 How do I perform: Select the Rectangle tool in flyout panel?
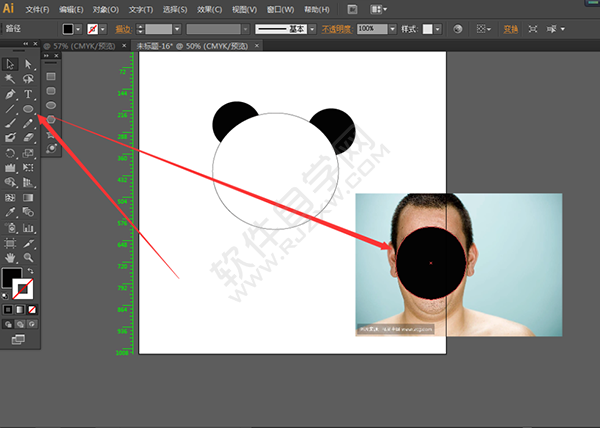pyautogui.click(x=51, y=76)
